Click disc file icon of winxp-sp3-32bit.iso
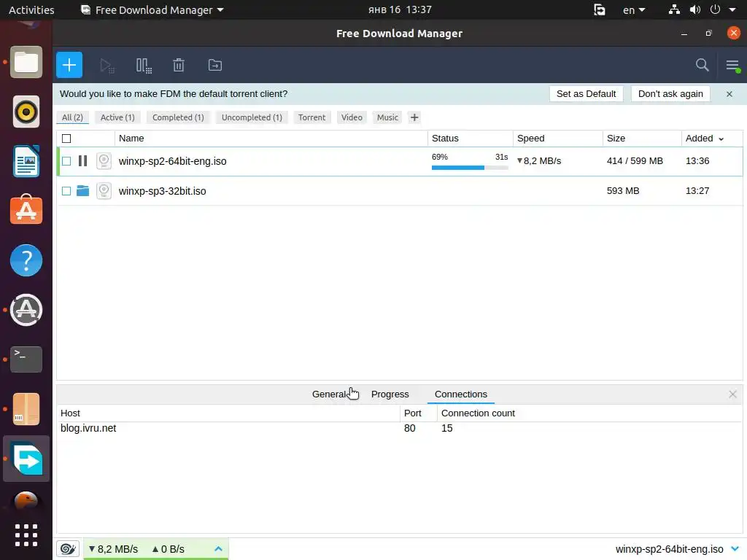Viewport: 747px width, 560px height. [104, 191]
